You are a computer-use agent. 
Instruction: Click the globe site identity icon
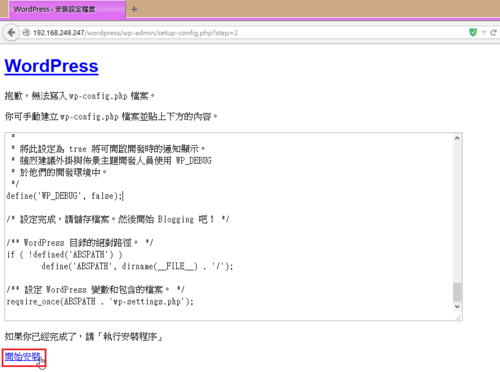26,33
